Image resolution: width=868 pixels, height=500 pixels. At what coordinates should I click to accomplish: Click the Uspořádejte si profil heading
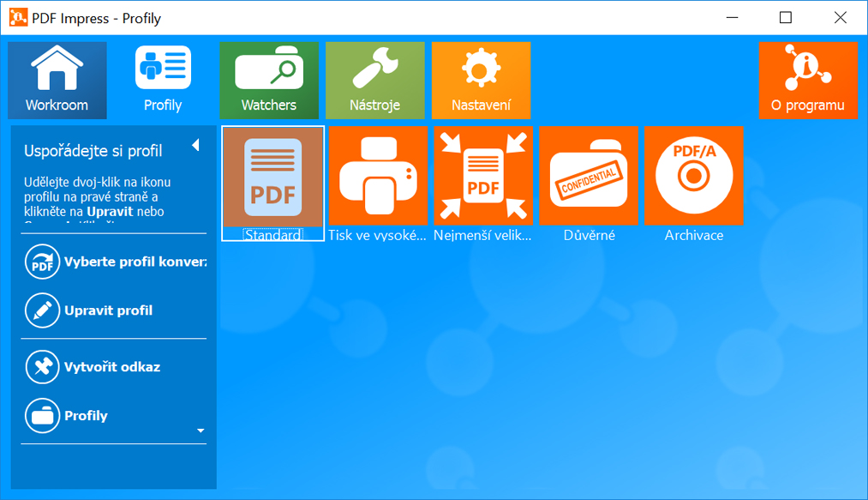coord(93,151)
